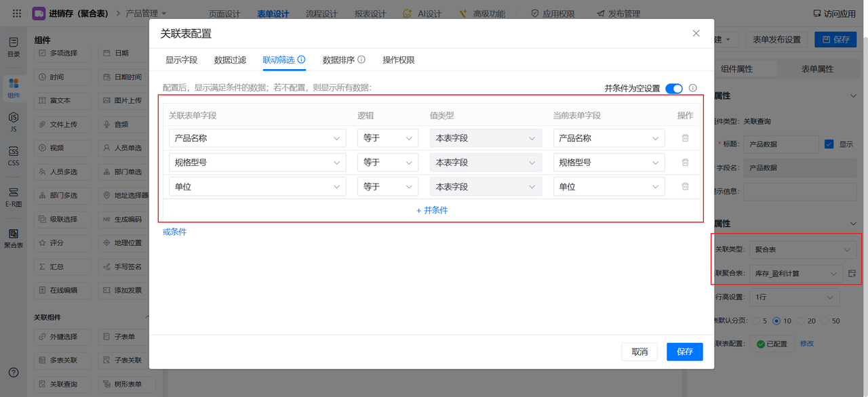The width and height of the screenshot is (868, 397).
Task: Switch to the 操作权限 tab
Action: (398, 60)
